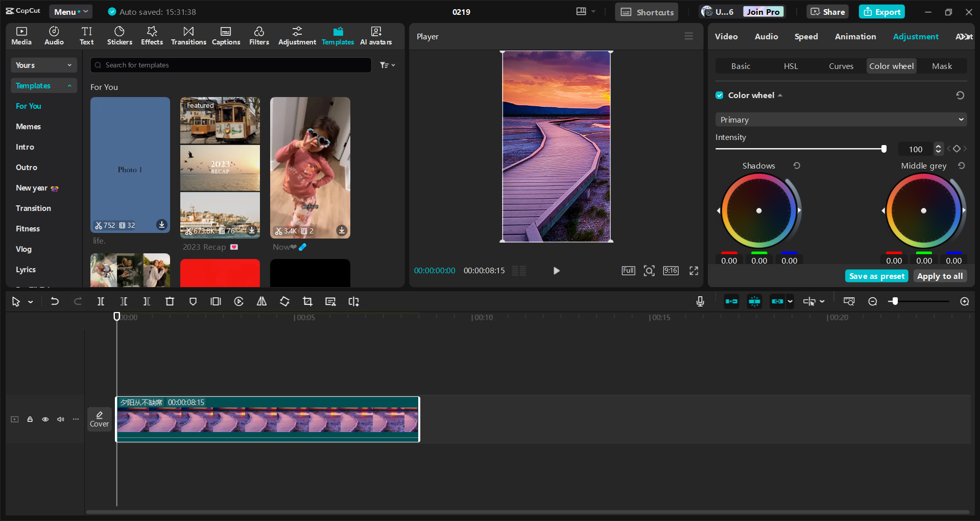
Task: Select the Effects panel icon
Action: pyautogui.click(x=152, y=35)
